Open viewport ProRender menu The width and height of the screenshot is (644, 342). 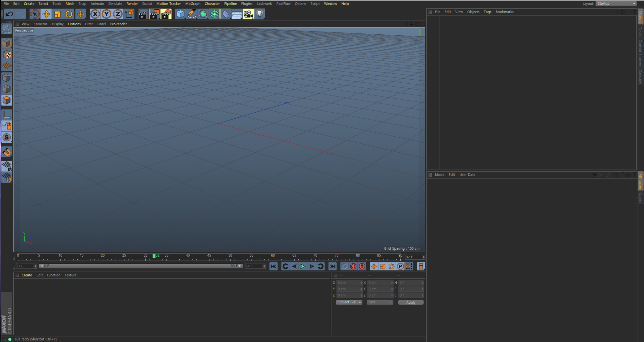click(119, 24)
